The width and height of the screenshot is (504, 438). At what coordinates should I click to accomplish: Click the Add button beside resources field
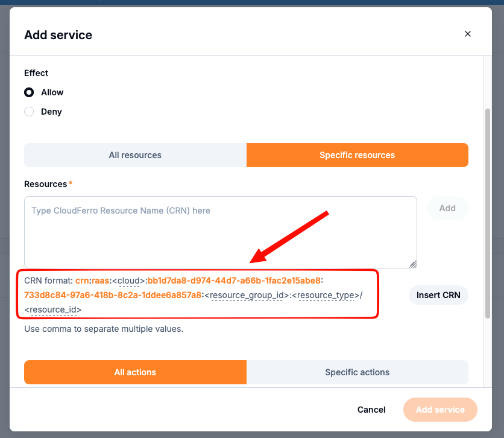point(447,208)
